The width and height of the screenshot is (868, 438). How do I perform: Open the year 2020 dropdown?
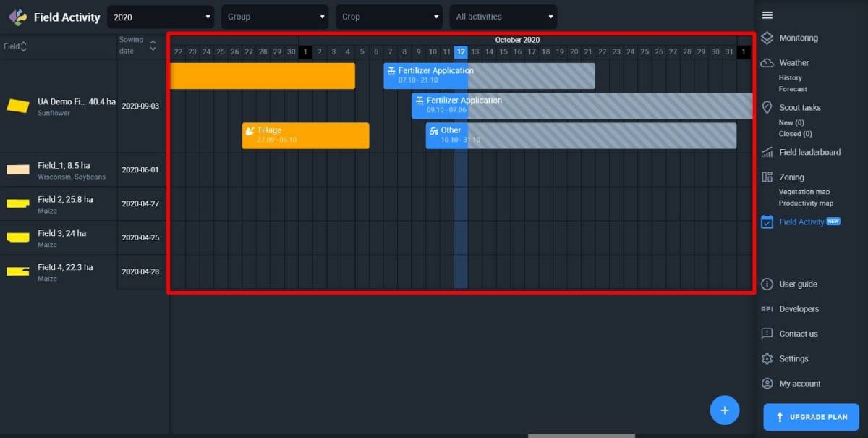click(x=160, y=16)
